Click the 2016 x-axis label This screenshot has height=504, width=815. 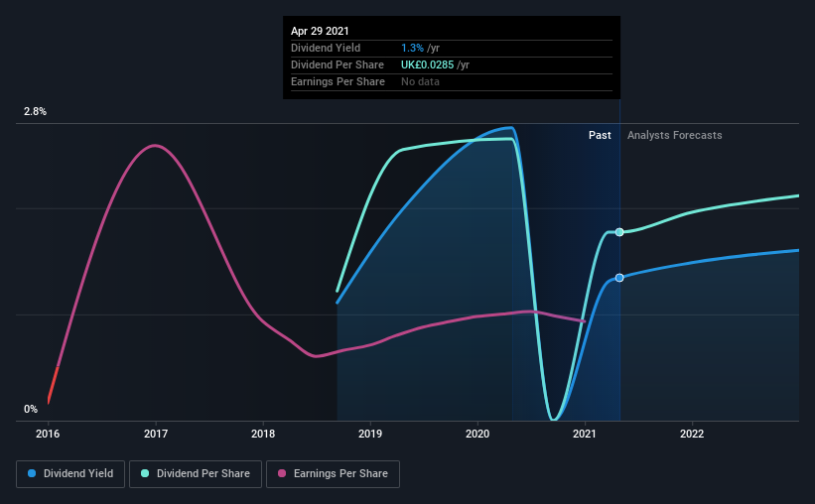[x=48, y=434]
